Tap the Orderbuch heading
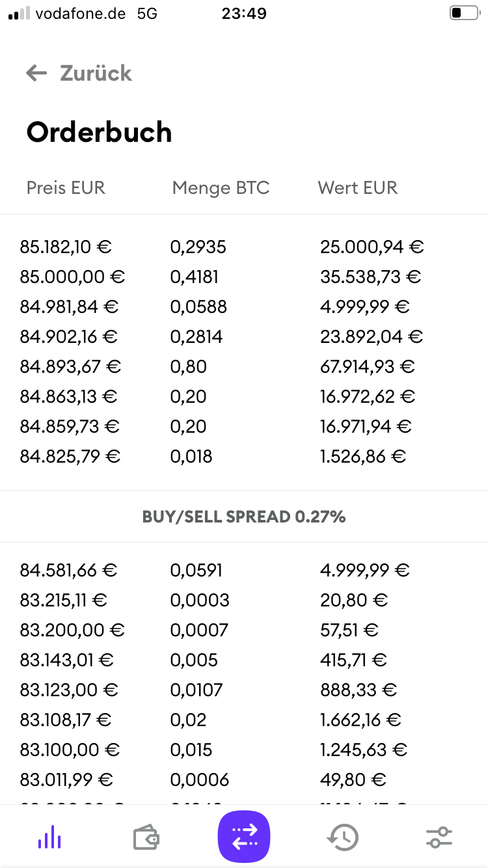Screen dimensions: 488x868 pos(99,132)
